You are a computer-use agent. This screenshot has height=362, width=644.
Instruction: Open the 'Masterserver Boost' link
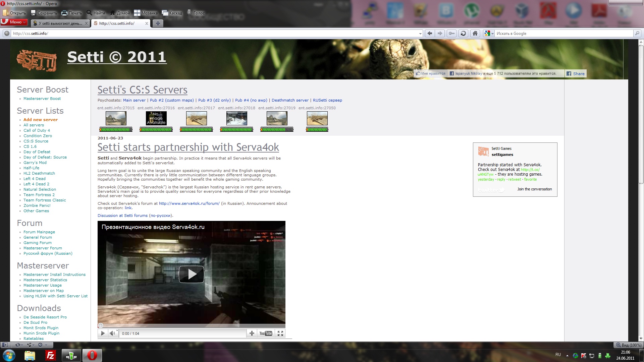point(42,99)
